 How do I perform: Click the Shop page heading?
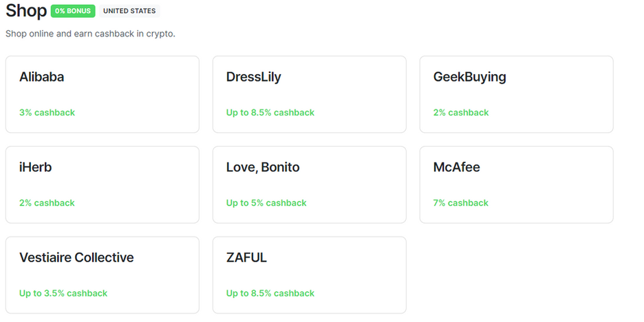click(26, 11)
